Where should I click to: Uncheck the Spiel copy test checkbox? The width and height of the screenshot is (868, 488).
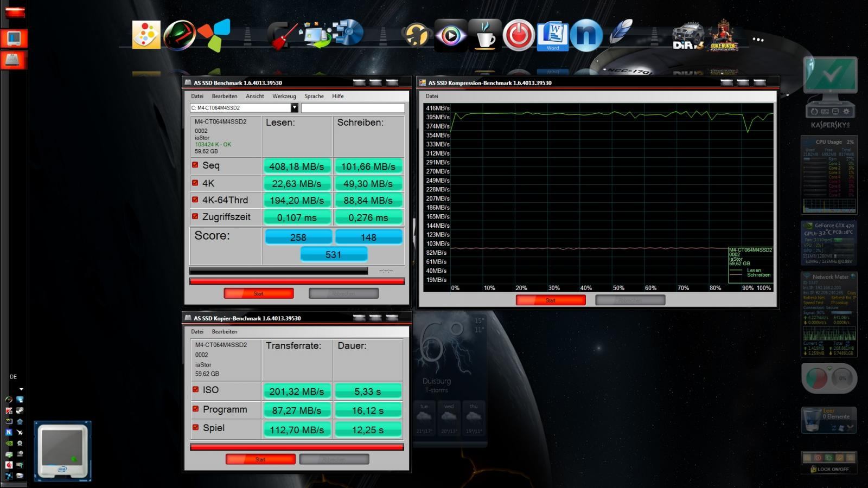[x=196, y=427]
